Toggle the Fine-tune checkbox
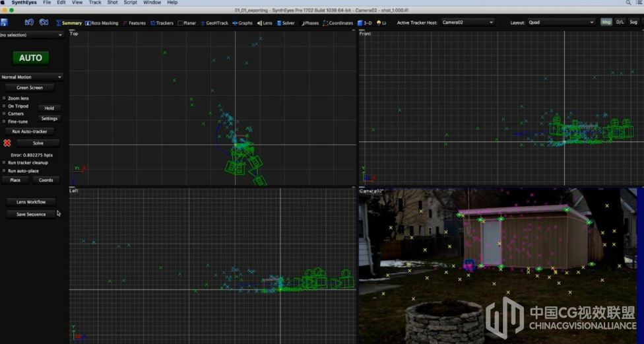This screenshot has width=644, height=344. click(4, 121)
